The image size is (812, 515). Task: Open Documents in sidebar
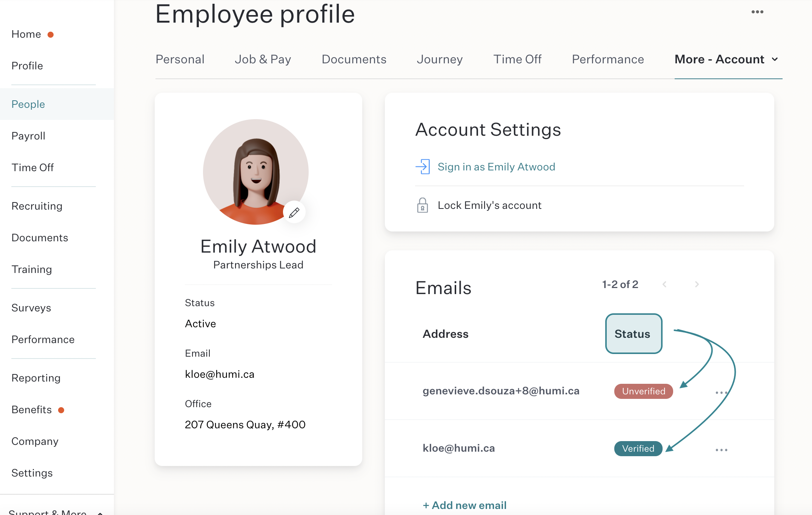40,238
